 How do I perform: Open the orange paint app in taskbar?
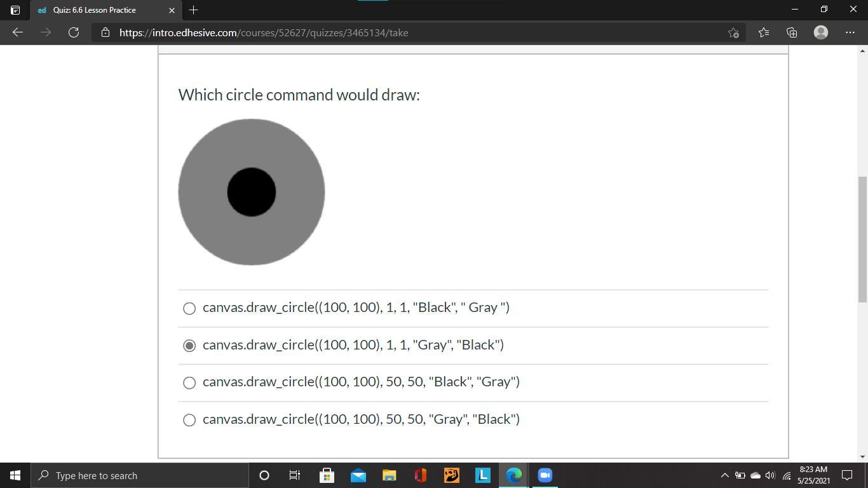[x=451, y=475]
